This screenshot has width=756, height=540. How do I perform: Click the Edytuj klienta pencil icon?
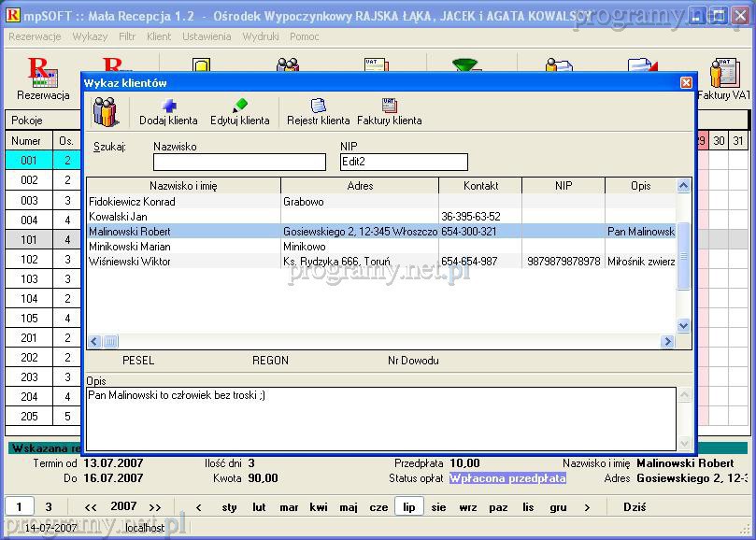coord(240,107)
